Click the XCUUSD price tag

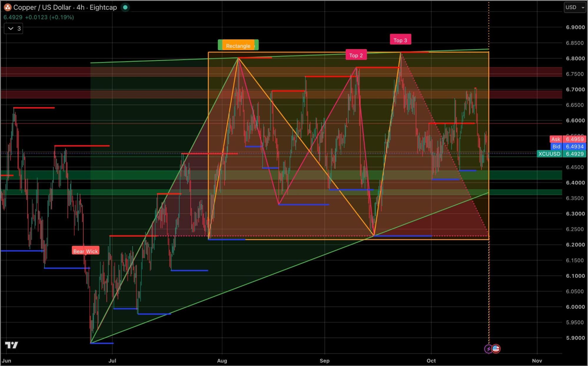(x=562, y=154)
